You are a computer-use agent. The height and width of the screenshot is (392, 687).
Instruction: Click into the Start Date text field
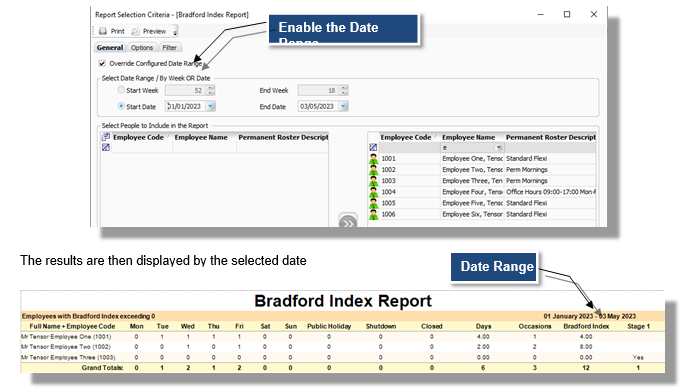coord(185,106)
